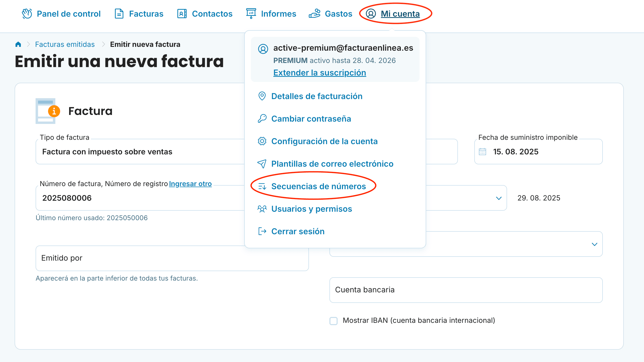Viewport: 644px width, 362px height.
Task: Click the Emitir nueva factura breadcrumb text
Action: click(x=145, y=44)
